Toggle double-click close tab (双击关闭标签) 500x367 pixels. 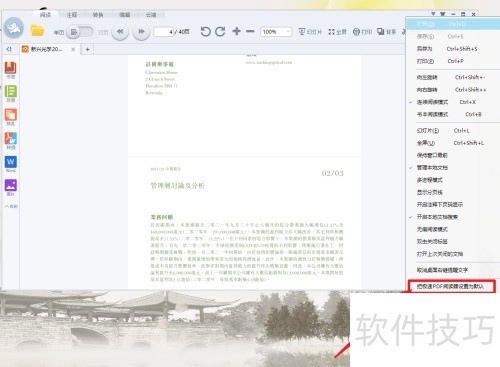pyautogui.click(x=453, y=242)
